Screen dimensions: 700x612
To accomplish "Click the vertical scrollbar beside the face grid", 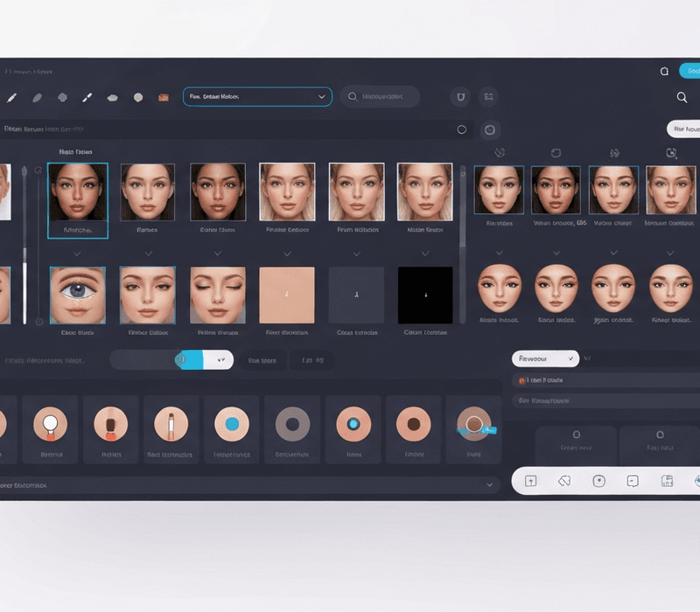I will (463, 245).
